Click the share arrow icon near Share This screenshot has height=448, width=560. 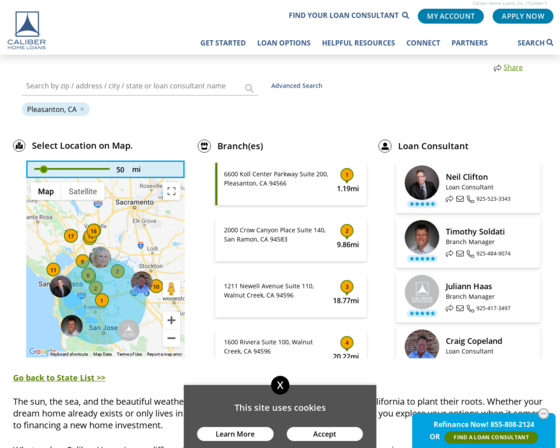point(497,68)
